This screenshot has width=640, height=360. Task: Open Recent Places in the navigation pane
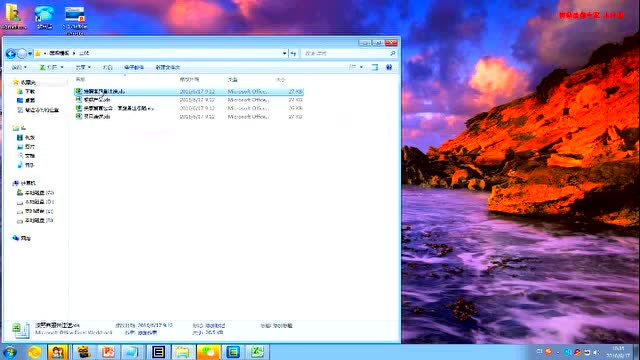[x=38, y=110]
